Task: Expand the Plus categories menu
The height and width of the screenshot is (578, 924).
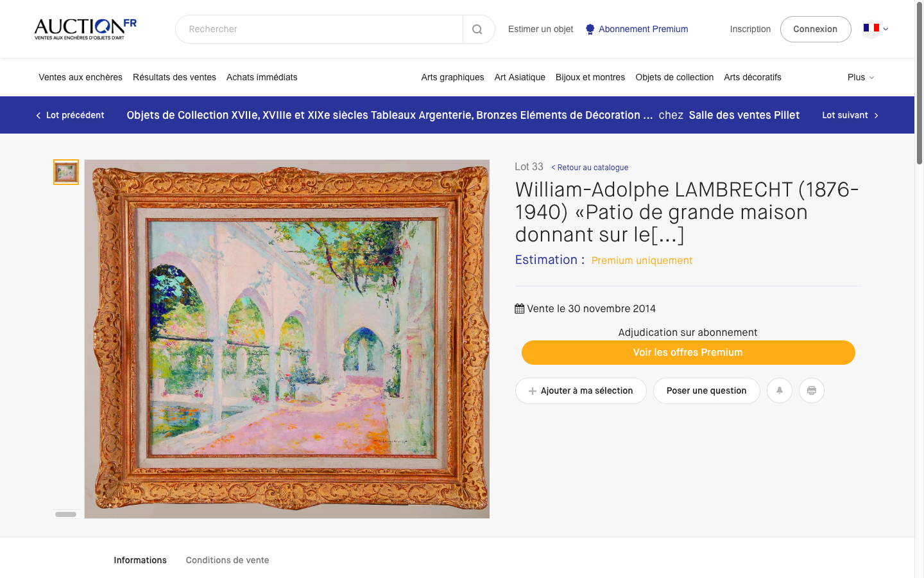Action: pyautogui.click(x=860, y=77)
